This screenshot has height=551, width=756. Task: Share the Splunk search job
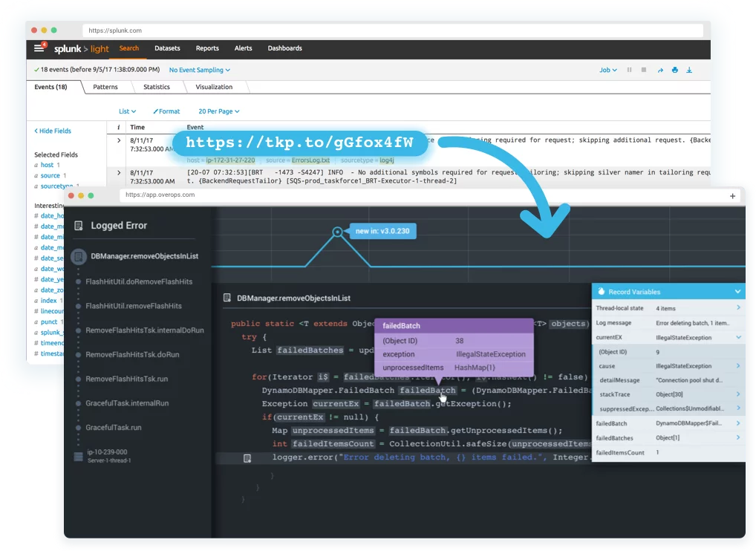coord(660,70)
